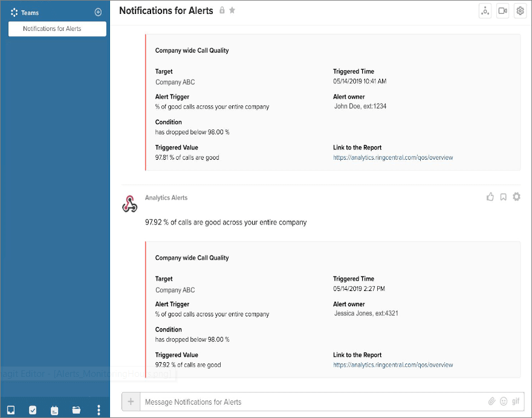Viewport: 532px width, 418px height.
Task: Bookmark the Analytics Alerts message
Action: tap(503, 197)
